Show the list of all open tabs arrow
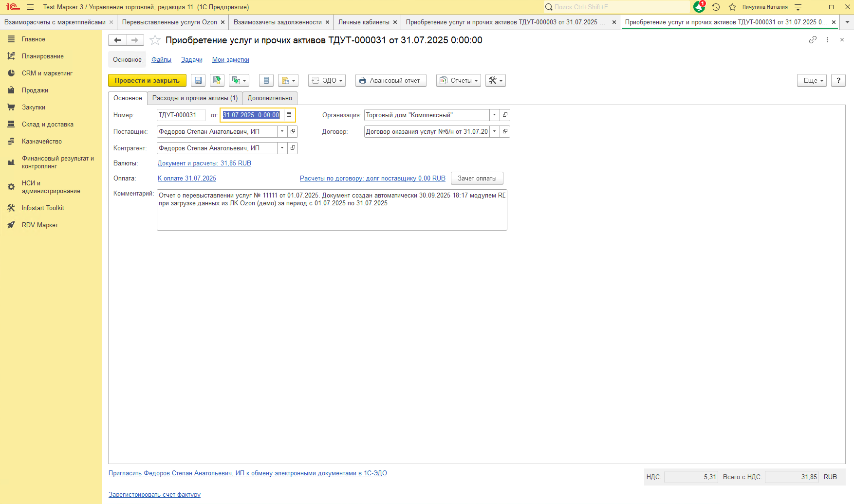The width and height of the screenshot is (854, 504). click(x=847, y=22)
